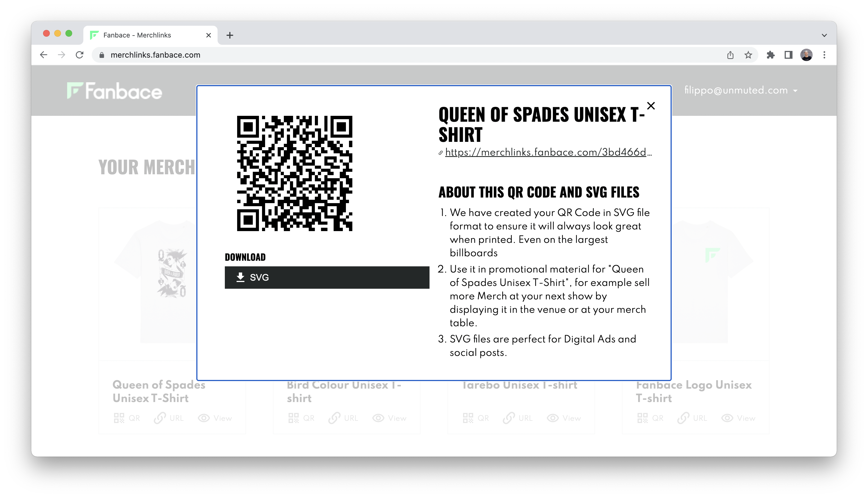
Task: Download the SVG file
Action: coord(327,277)
